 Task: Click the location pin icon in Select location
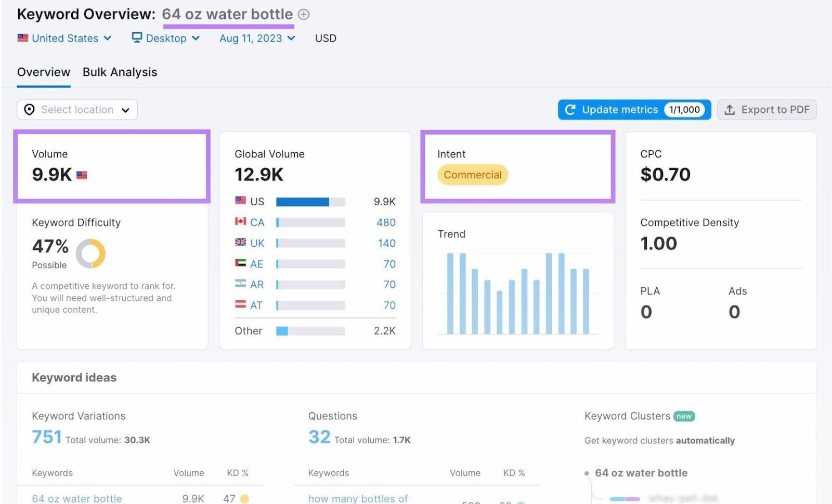[30, 110]
